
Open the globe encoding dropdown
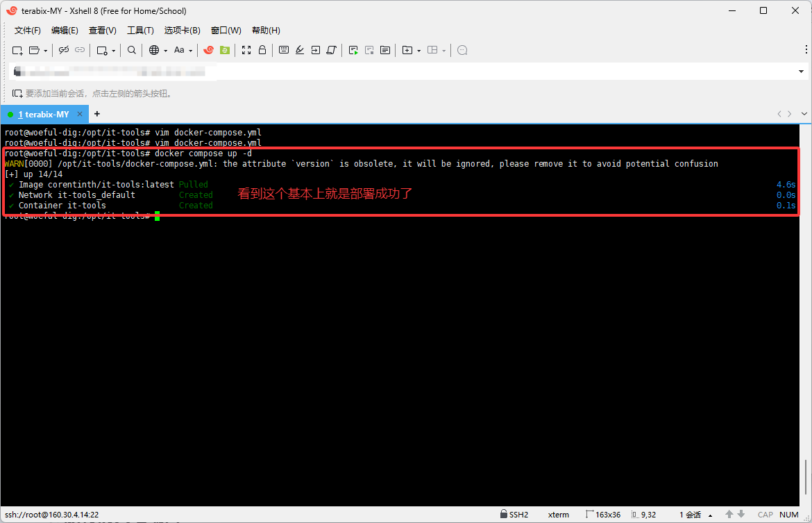[x=166, y=51]
